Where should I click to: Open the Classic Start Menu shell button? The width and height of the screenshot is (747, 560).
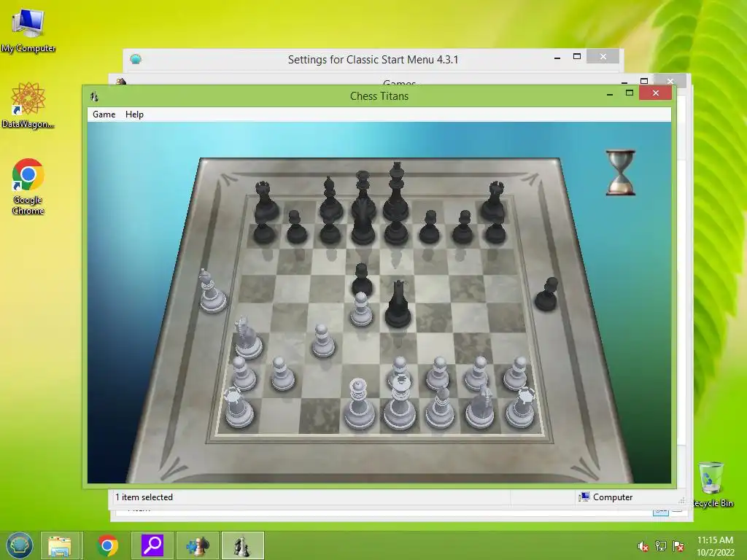pyautogui.click(x=20, y=545)
